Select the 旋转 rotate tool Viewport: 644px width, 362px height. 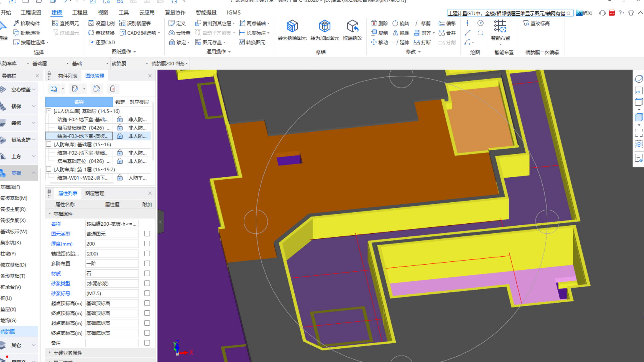click(x=401, y=23)
